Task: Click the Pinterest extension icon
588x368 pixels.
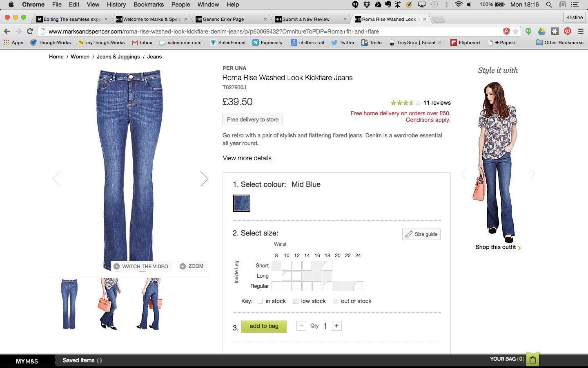Action: 568,31
